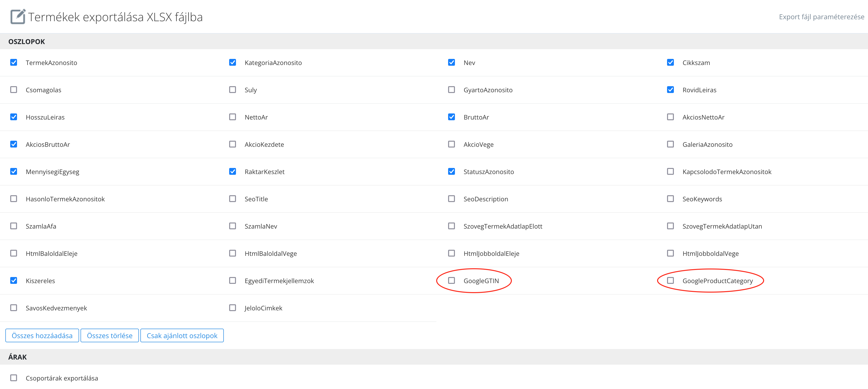Select the SzamlaAfa checkbox
The image size is (868, 389).
(x=13, y=226)
